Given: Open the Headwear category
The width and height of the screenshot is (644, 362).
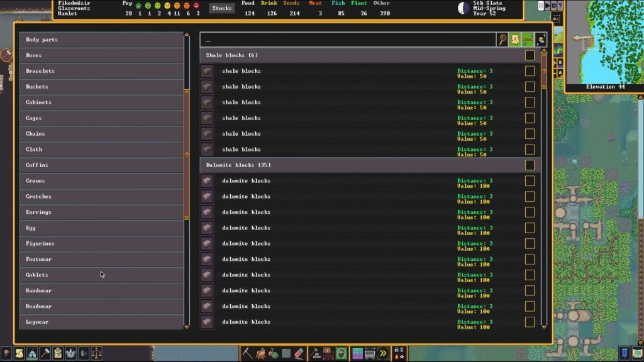Looking at the screenshot, I should coord(101,306).
